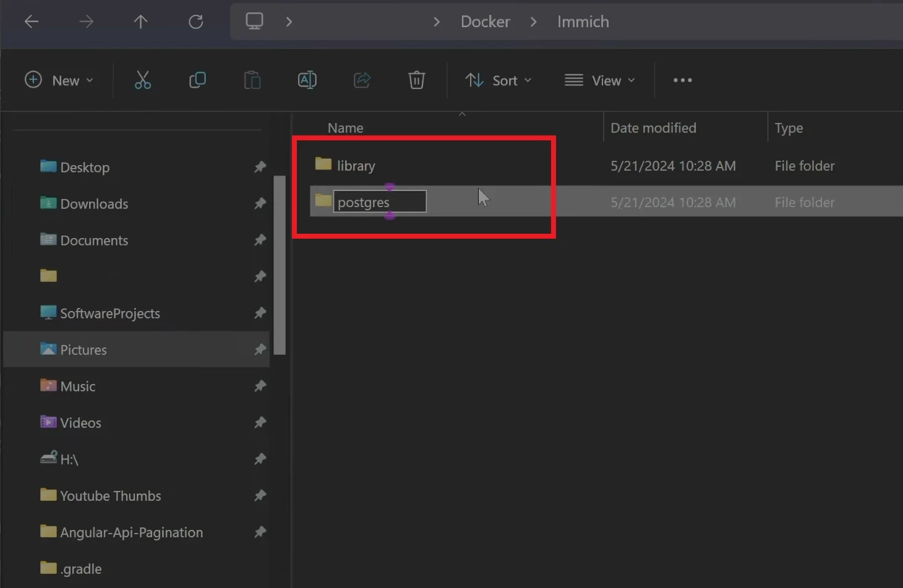Sort by the Type column header
Viewport: 903px width, 588px height.
pyautogui.click(x=789, y=128)
